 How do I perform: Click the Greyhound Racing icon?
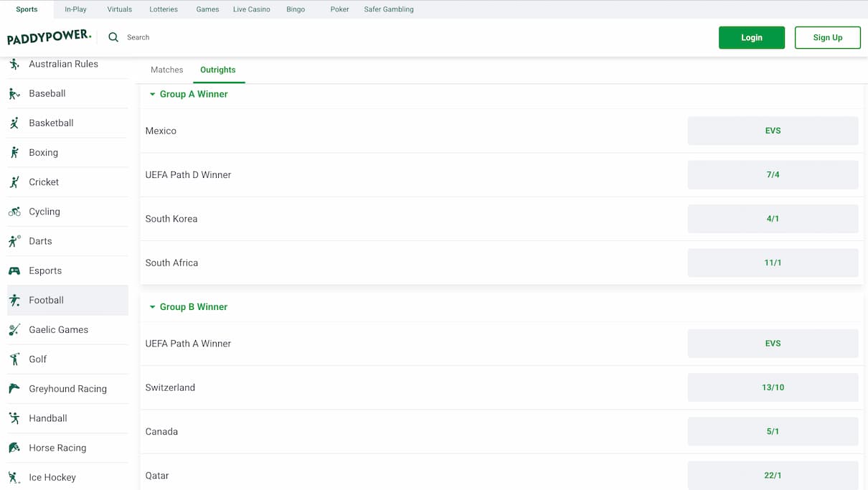coord(14,388)
